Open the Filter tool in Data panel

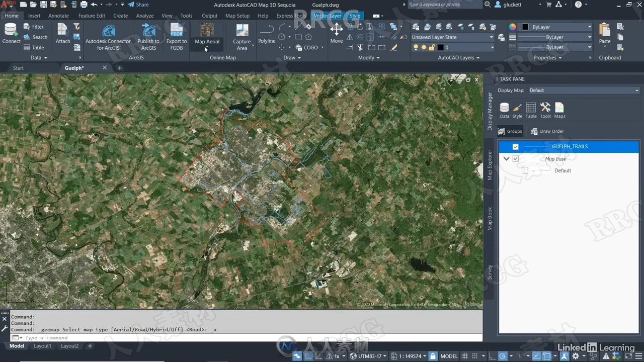33,27
